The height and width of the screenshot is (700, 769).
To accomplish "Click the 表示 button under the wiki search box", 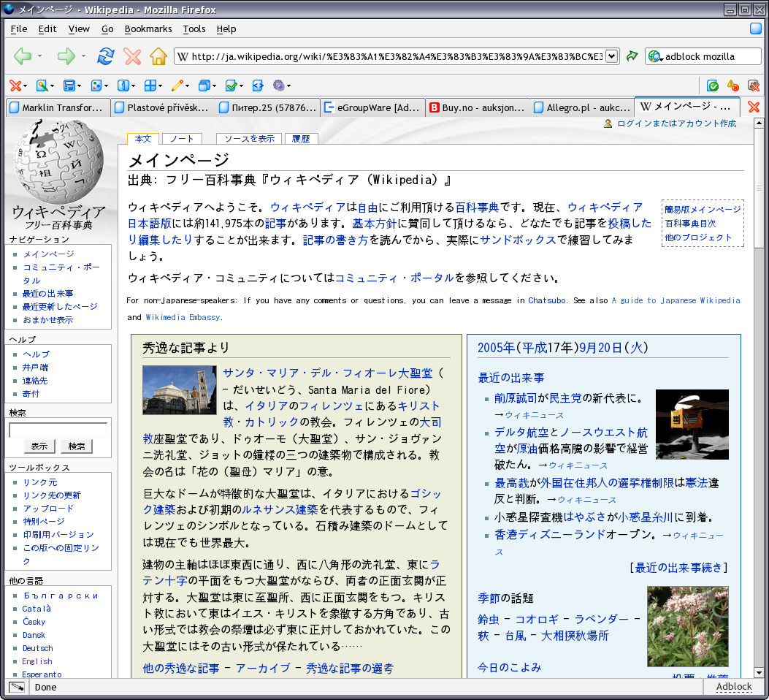I will (x=39, y=446).
